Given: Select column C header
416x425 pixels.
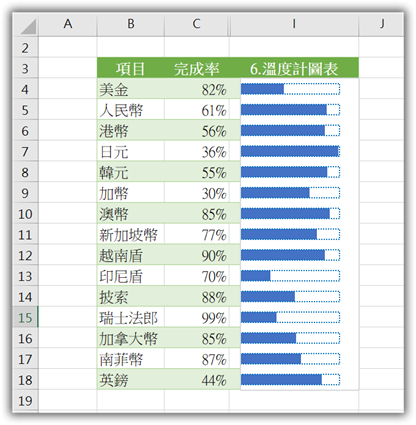Looking at the screenshot, I should (x=196, y=24).
